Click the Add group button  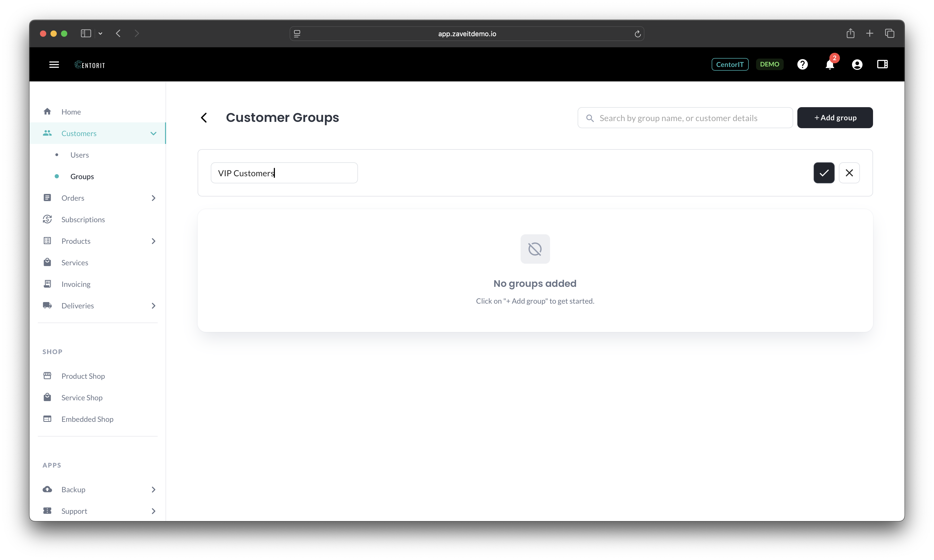835,118
